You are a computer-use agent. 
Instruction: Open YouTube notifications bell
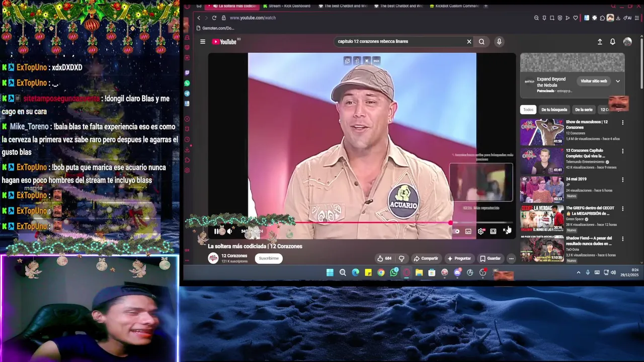point(612,42)
